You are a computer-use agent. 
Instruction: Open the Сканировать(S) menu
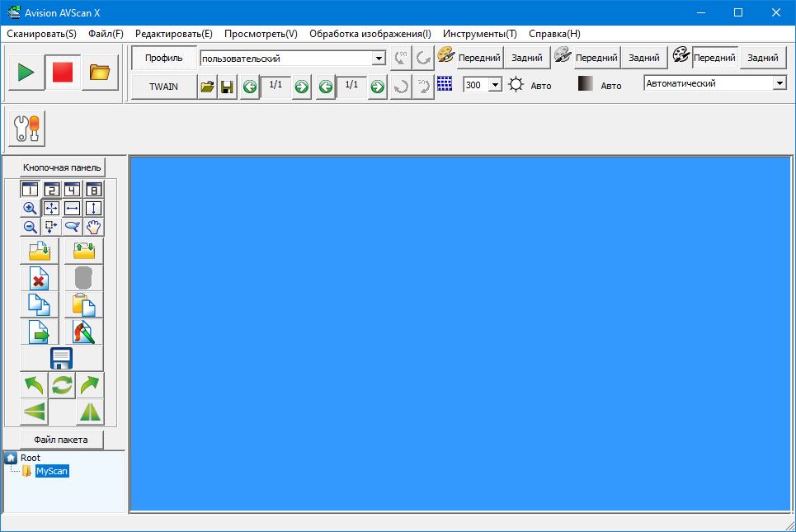41,34
